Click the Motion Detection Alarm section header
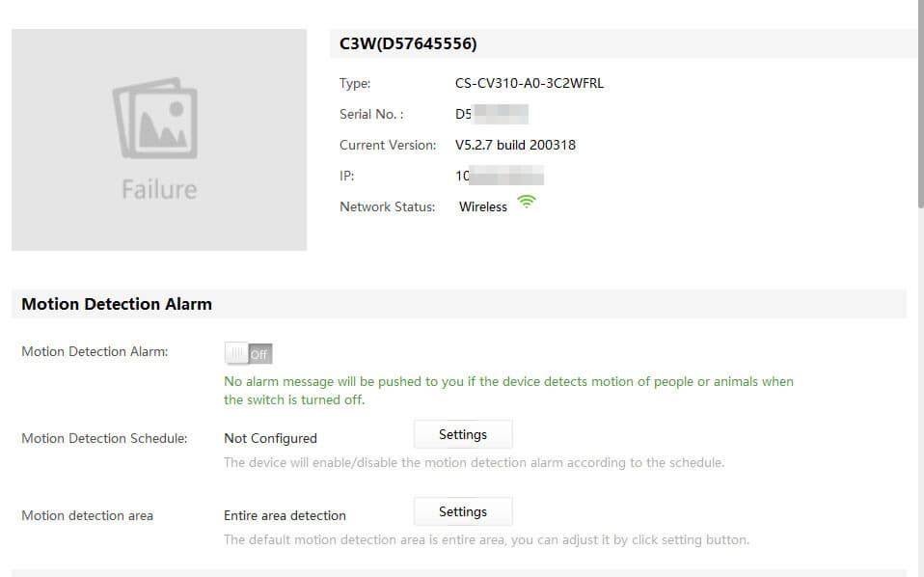Screen dimensions: 924x577 coord(117,304)
